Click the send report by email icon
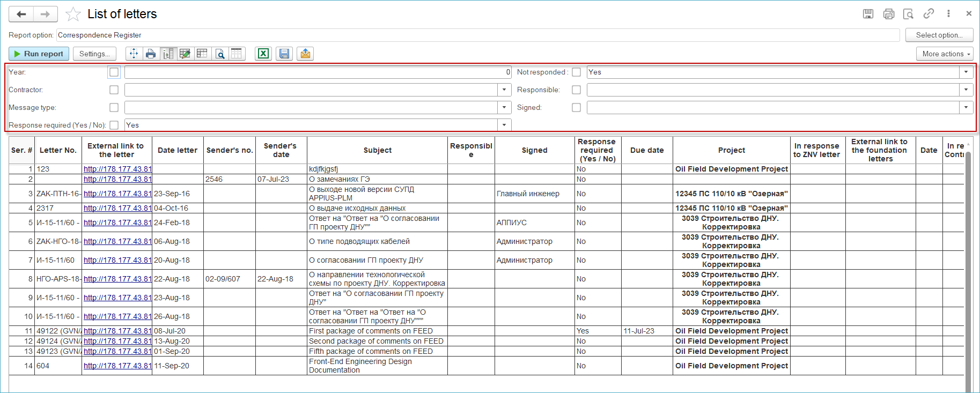The image size is (980, 393). coord(305,54)
